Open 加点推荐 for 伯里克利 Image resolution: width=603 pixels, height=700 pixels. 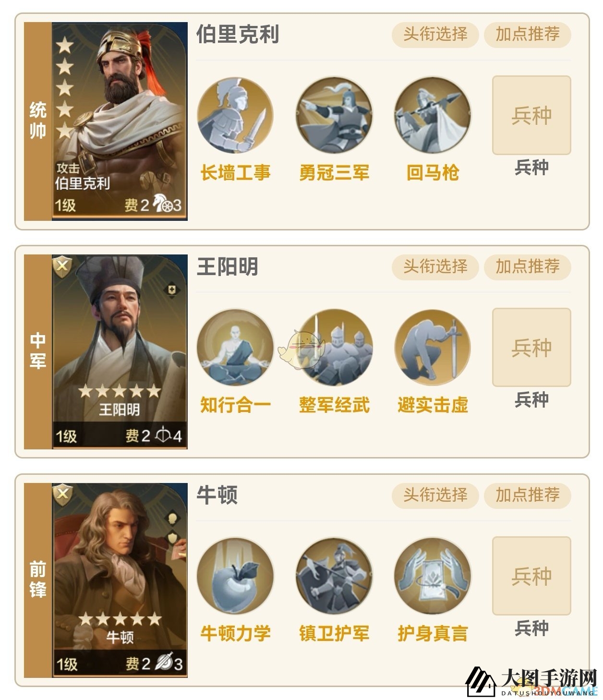(527, 34)
